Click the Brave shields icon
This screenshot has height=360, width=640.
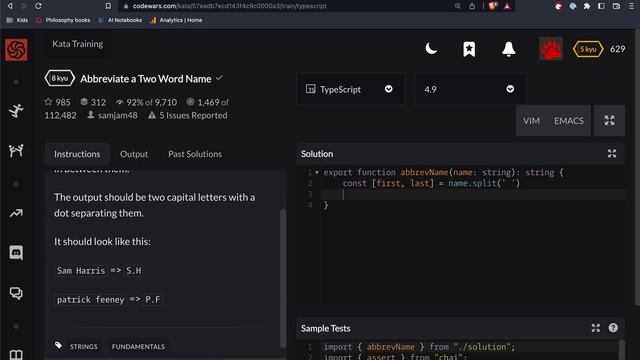(x=492, y=6)
